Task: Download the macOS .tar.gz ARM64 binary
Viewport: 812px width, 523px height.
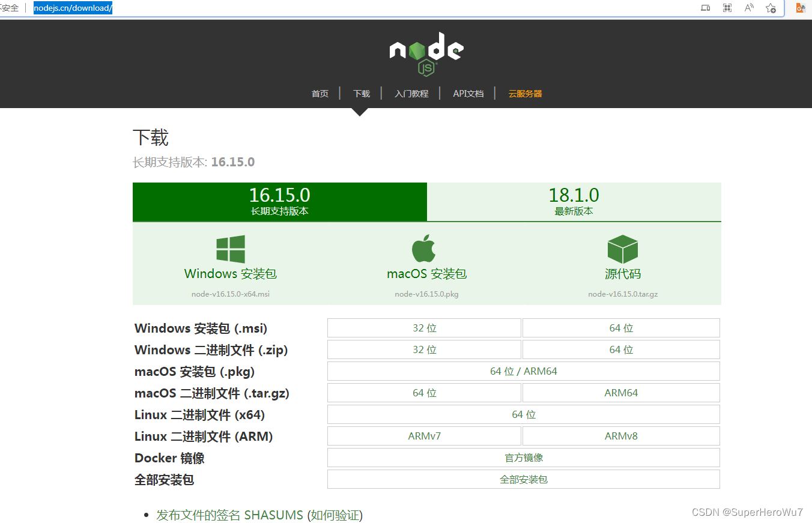Action: point(621,393)
